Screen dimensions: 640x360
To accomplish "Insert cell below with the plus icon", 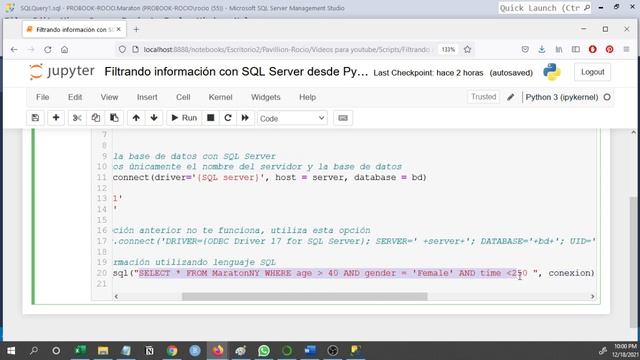I will click(x=56, y=118).
